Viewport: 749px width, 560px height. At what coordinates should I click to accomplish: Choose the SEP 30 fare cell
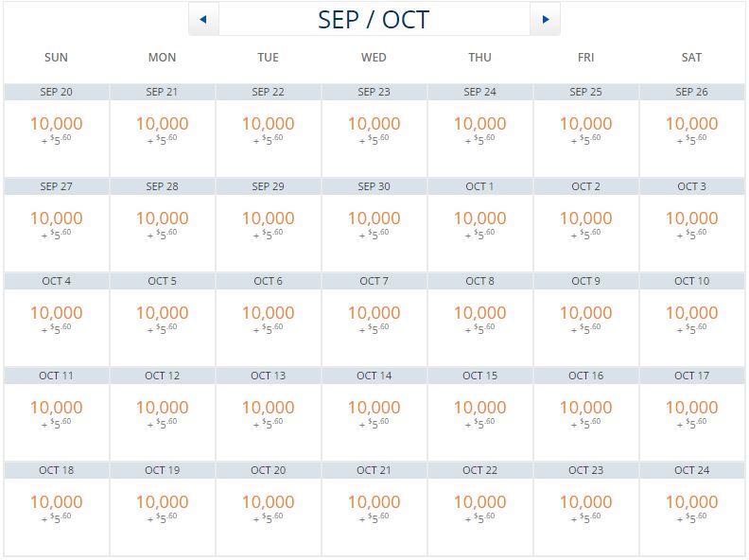(374, 224)
